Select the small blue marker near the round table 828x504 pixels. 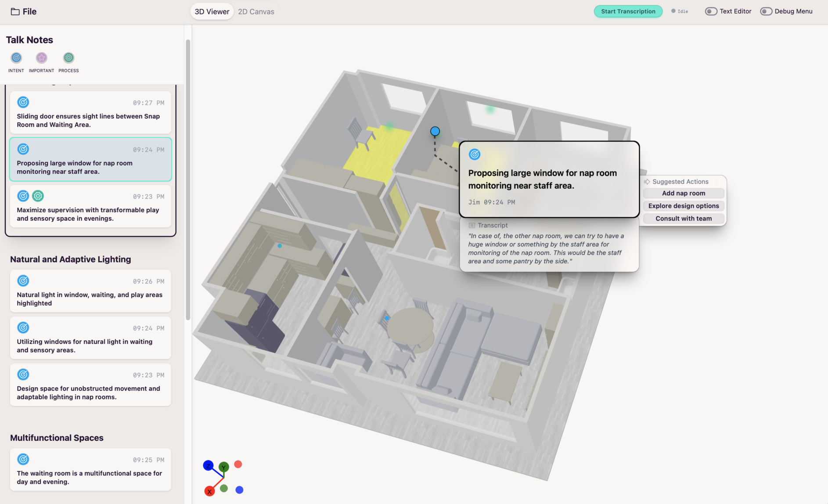coord(387,318)
